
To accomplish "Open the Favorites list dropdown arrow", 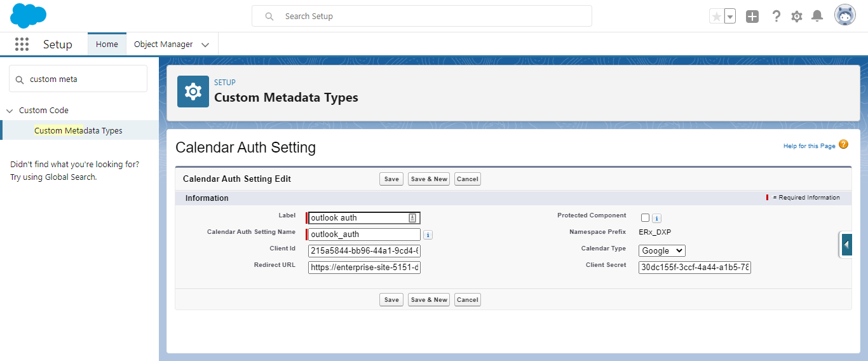I will [x=730, y=17].
